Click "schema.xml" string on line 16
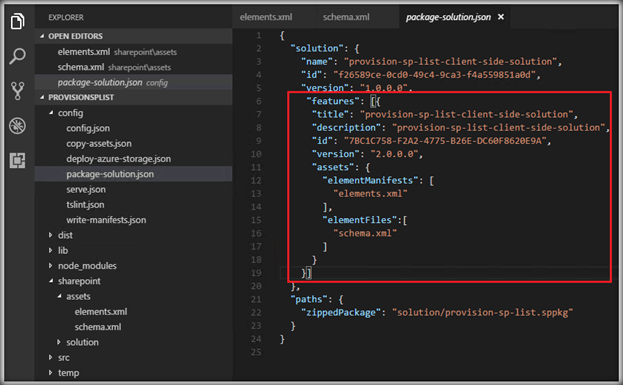The height and width of the screenshot is (385, 623). pyautogui.click(x=365, y=233)
